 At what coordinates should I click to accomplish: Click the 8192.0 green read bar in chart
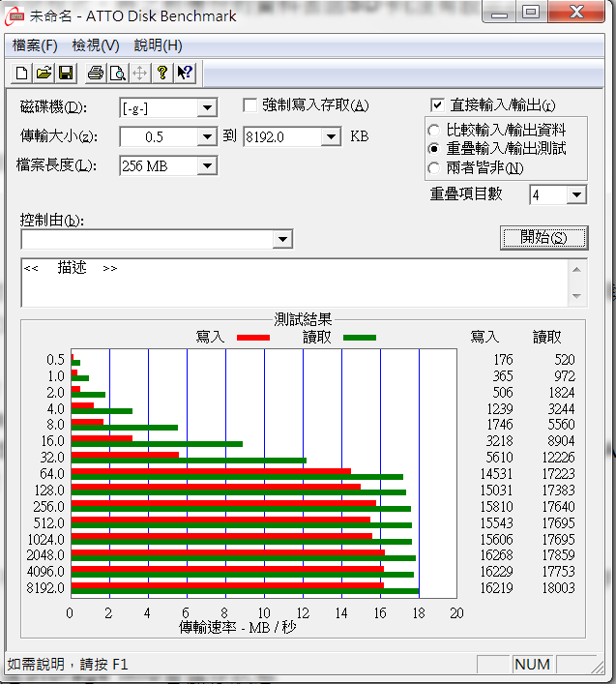point(245,591)
